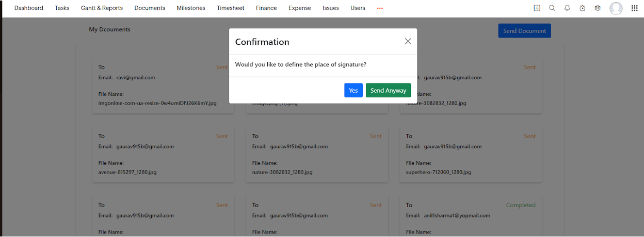Click the Sent status on the superhero file card
This screenshot has height=237, width=644.
pyautogui.click(x=530, y=136)
